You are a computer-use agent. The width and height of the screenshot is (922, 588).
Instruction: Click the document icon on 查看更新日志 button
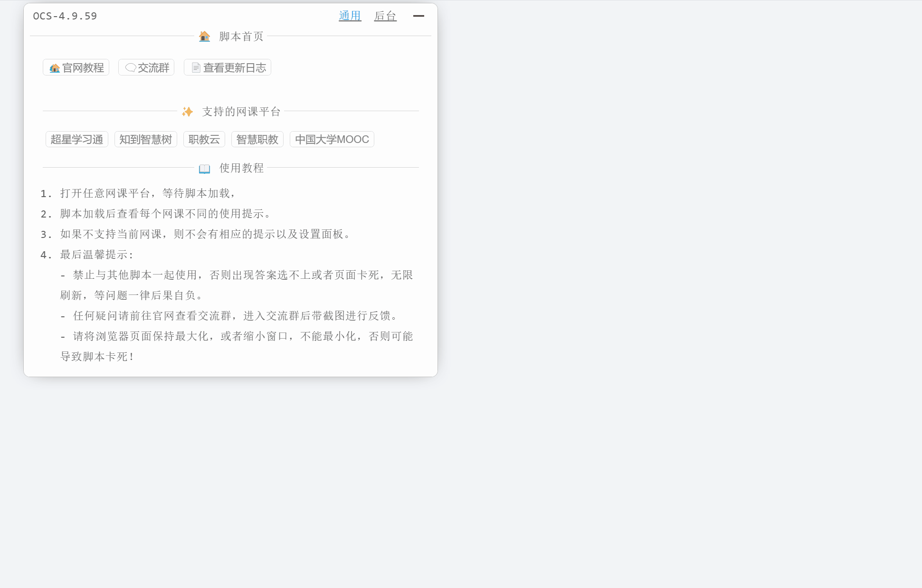tap(196, 67)
